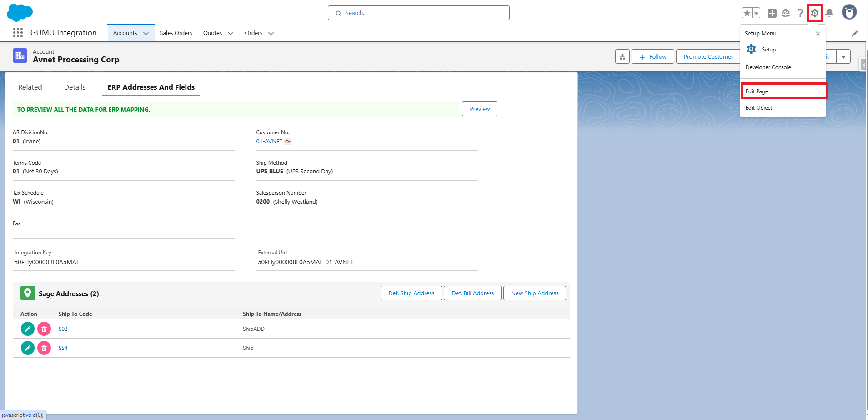The width and height of the screenshot is (868, 420).
Task: Delete the SS4 address row
Action: click(44, 348)
